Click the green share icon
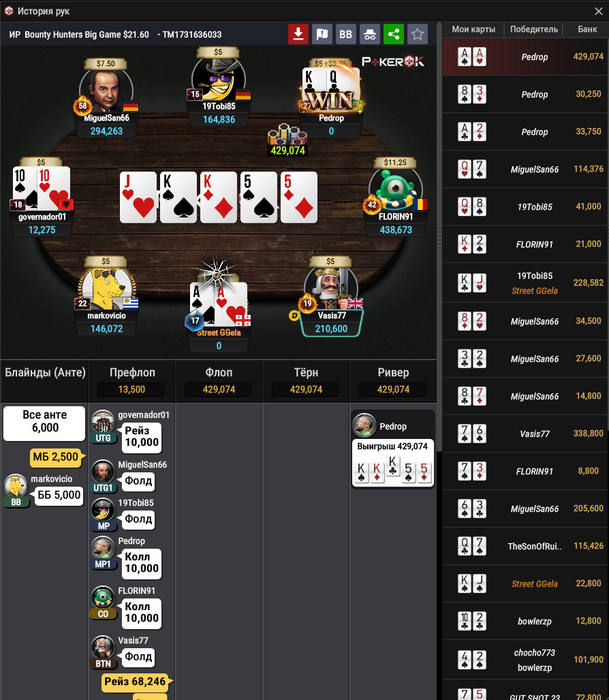This screenshot has width=609, height=700. (393, 34)
